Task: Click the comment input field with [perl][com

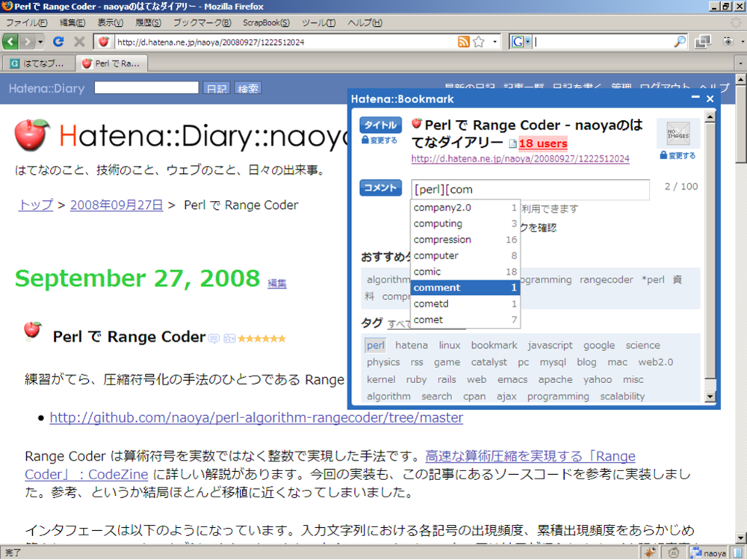Action: pyautogui.click(x=530, y=190)
